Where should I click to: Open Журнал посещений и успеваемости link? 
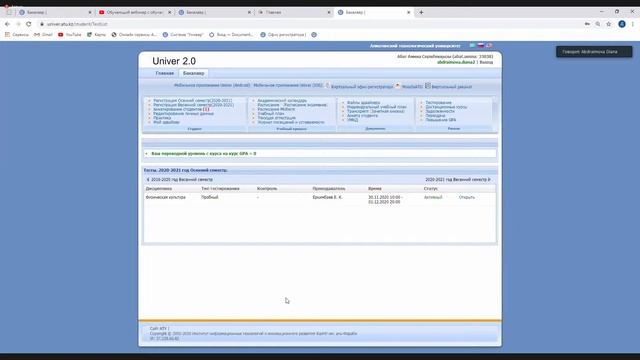coord(291,122)
